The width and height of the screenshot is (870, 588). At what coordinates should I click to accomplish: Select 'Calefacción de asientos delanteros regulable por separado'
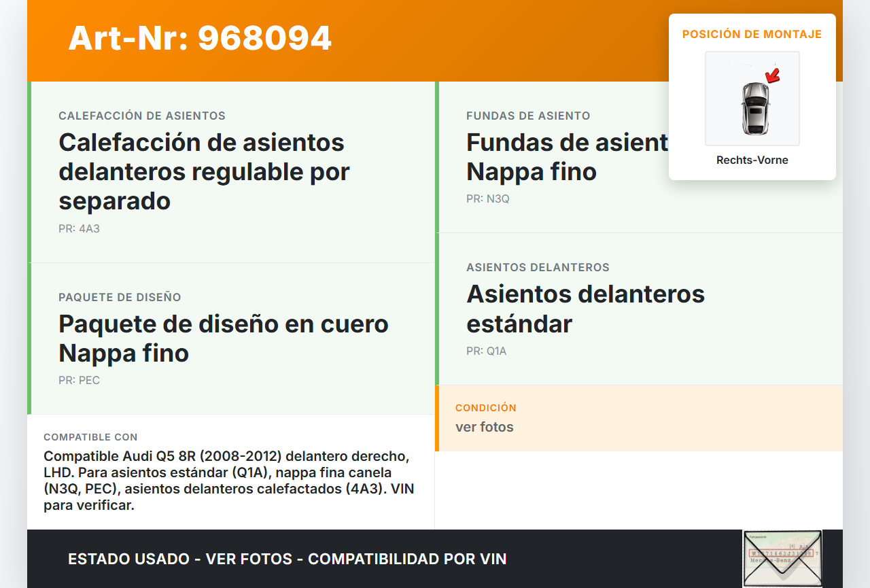pyautogui.click(x=204, y=171)
